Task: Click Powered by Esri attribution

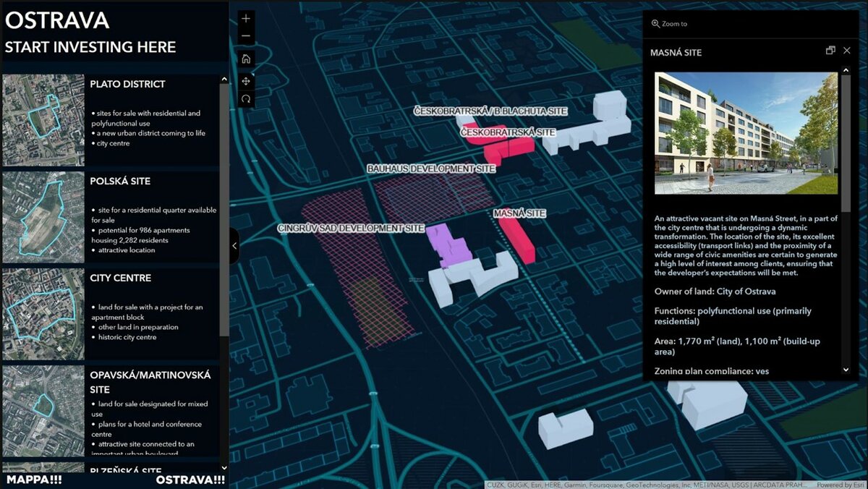Action: (840, 485)
